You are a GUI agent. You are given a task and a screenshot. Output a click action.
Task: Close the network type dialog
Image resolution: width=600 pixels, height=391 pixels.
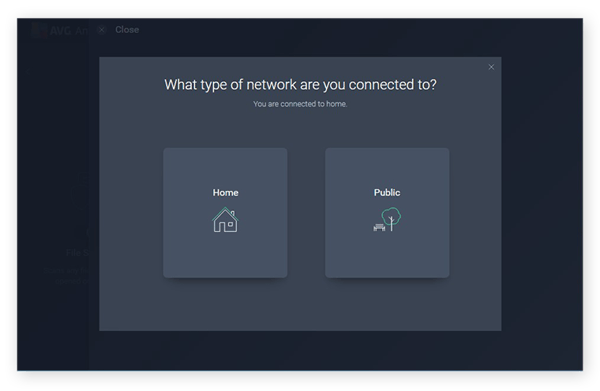click(491, 67)
